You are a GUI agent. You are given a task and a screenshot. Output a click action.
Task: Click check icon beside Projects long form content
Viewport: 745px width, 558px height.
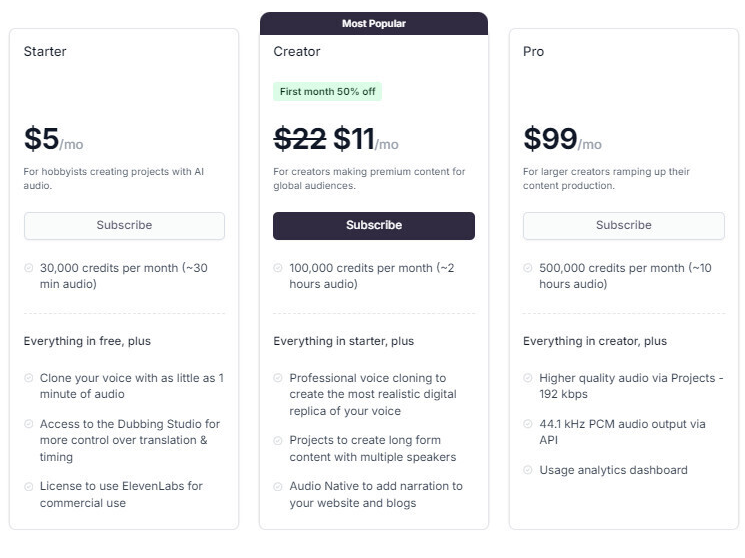(278, 440)
